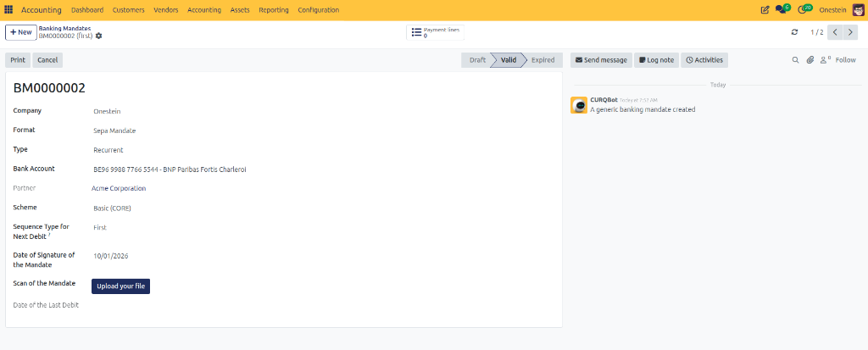Open the Payment lines stat button
Image resolution: width=868 pixels, height=350 pixels.
[435, 32]
